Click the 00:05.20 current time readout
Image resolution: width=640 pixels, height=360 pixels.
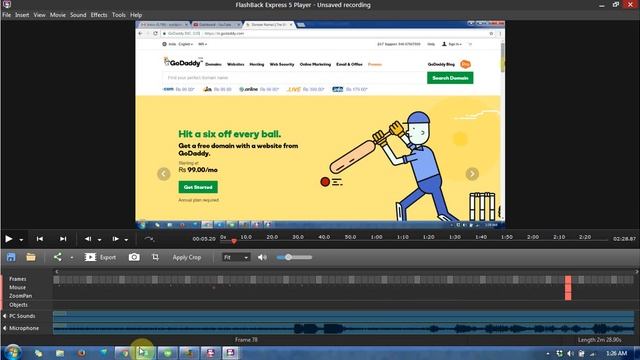[x=204, y=239]
